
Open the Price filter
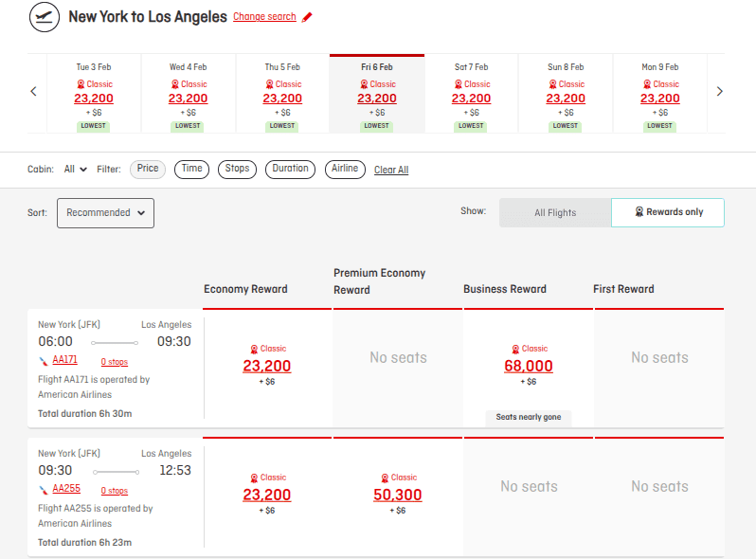(148, 169)
